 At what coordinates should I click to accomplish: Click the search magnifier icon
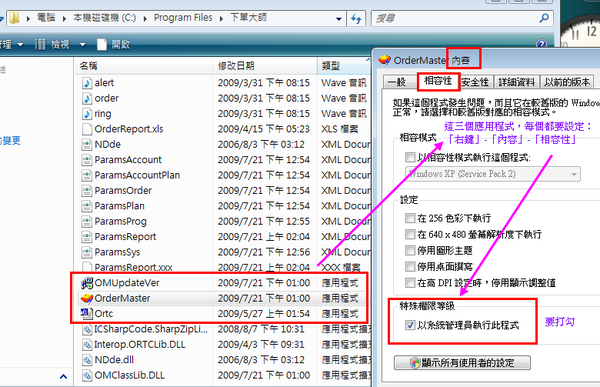pos(544,18)
